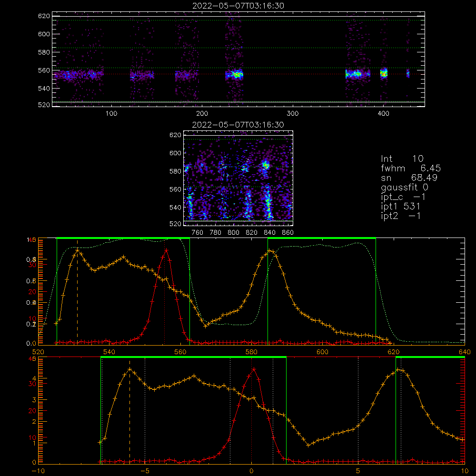Click red dotted vertical line in upper profile plot
This screenshot has height=476, width=476.
pos(164,291)
